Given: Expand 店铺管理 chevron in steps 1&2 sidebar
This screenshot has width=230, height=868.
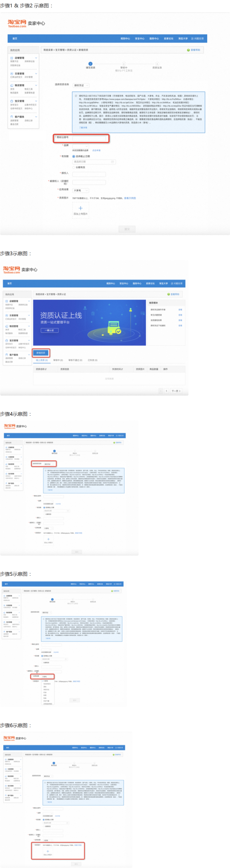Looking at the screenshot, I should 36,58.
